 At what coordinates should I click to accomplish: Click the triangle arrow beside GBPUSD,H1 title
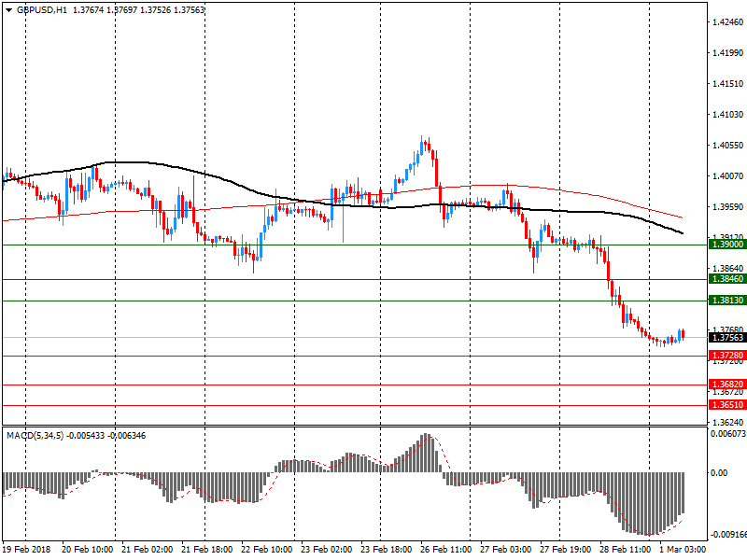coord(7,9)
